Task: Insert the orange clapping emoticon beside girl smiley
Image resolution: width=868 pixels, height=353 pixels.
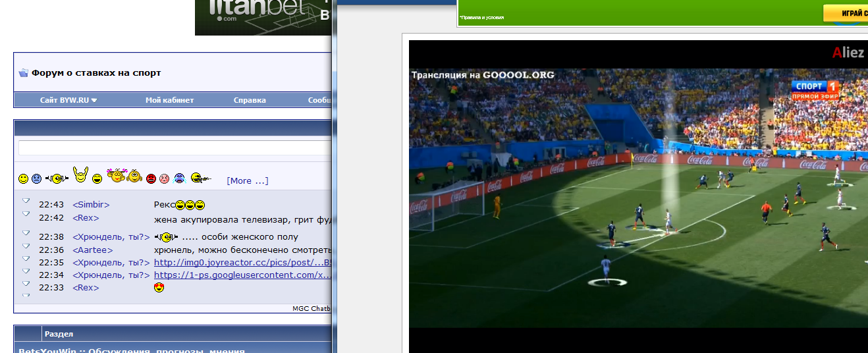Action: click(134, 176)
